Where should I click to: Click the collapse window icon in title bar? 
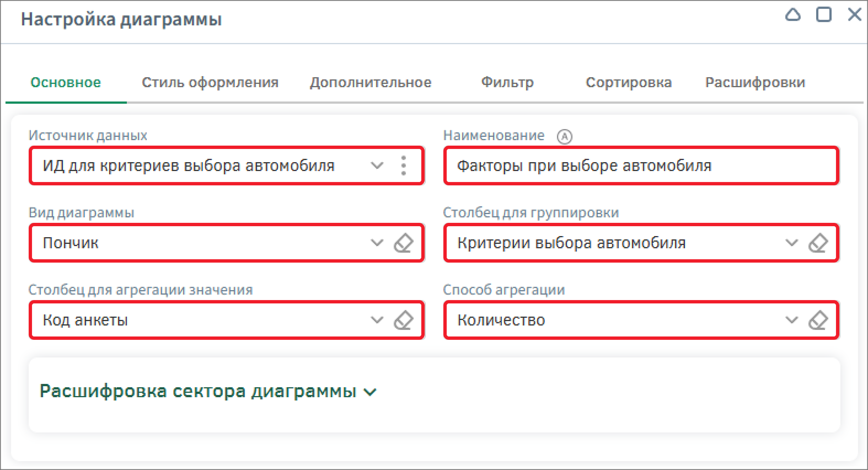click(792, 15)
